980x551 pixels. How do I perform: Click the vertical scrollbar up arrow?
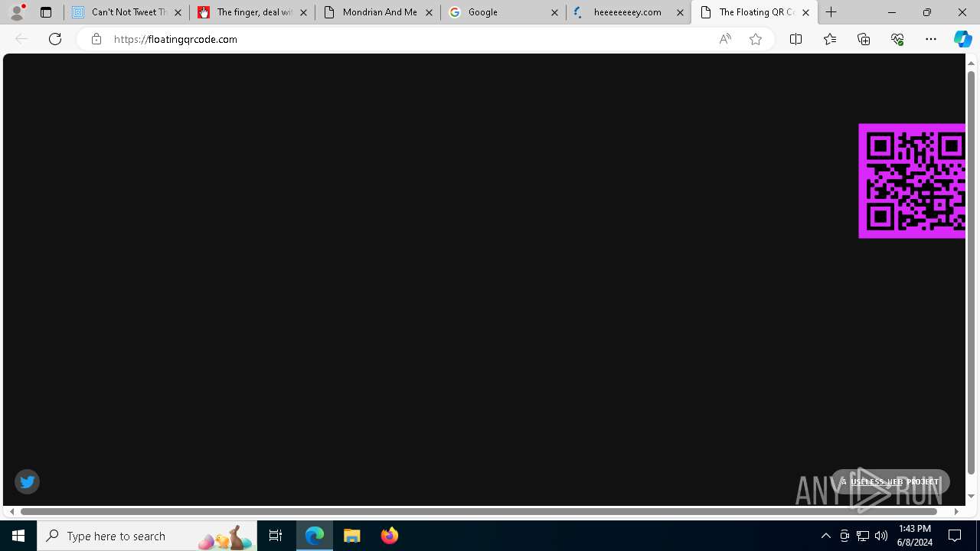tap(972, 63)
